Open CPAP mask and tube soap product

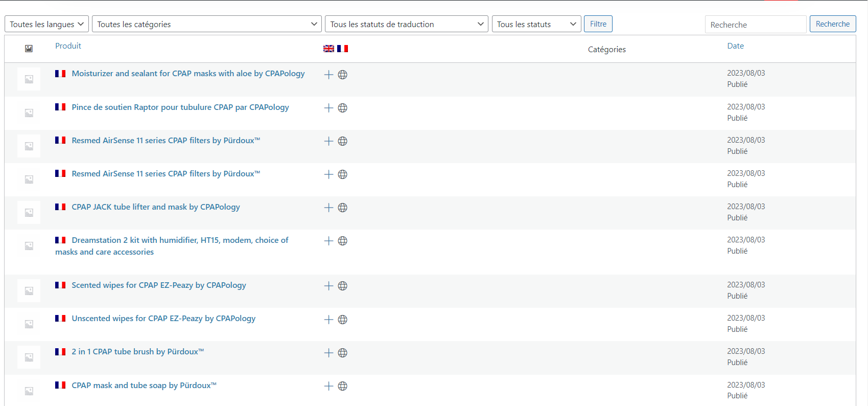click(x=144, y=386)
